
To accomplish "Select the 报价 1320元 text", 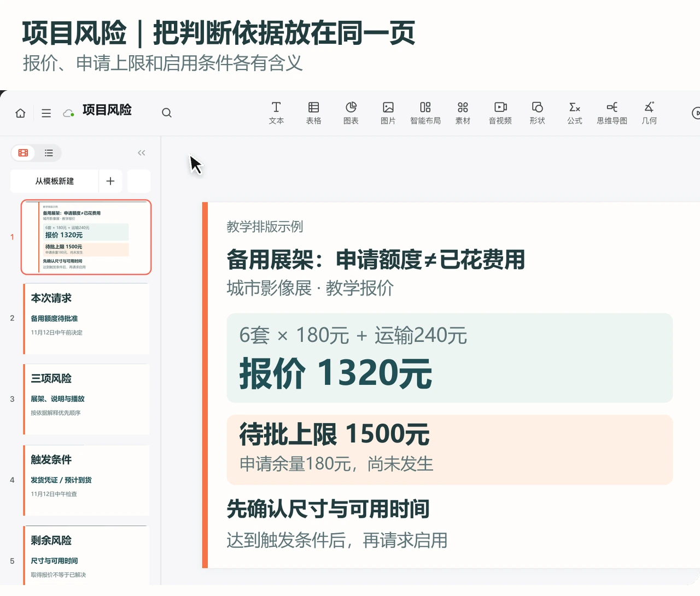I will coord(336,373).
